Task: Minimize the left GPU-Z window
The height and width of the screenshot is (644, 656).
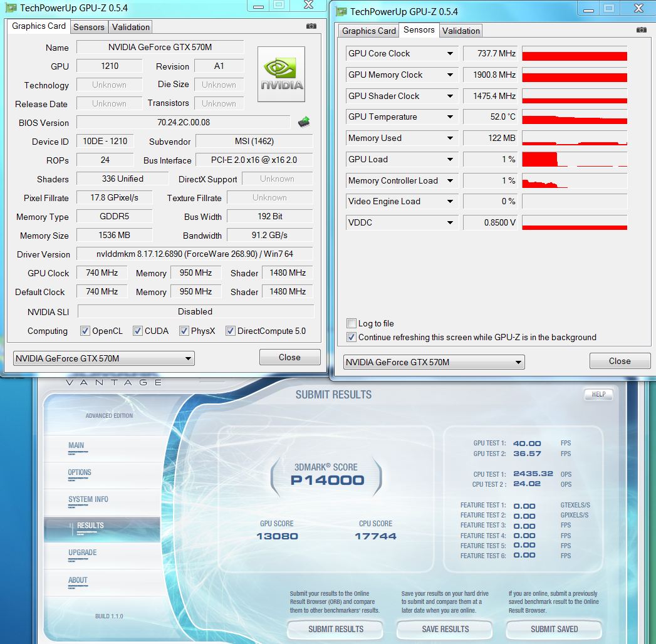Action: [259, 6]
